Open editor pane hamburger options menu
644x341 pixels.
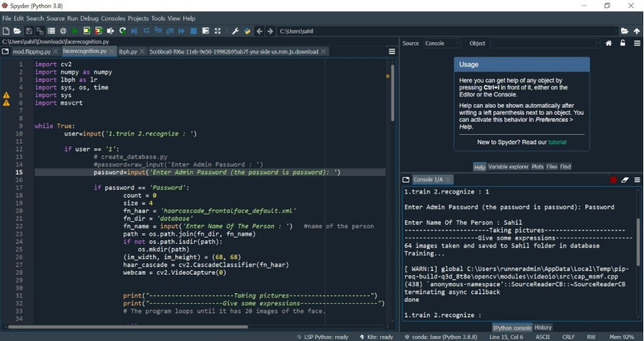pyautogui.click(x=392, y=51)
